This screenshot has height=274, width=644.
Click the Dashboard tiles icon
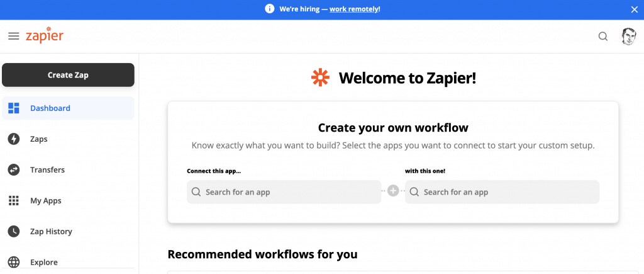[14, 108]
